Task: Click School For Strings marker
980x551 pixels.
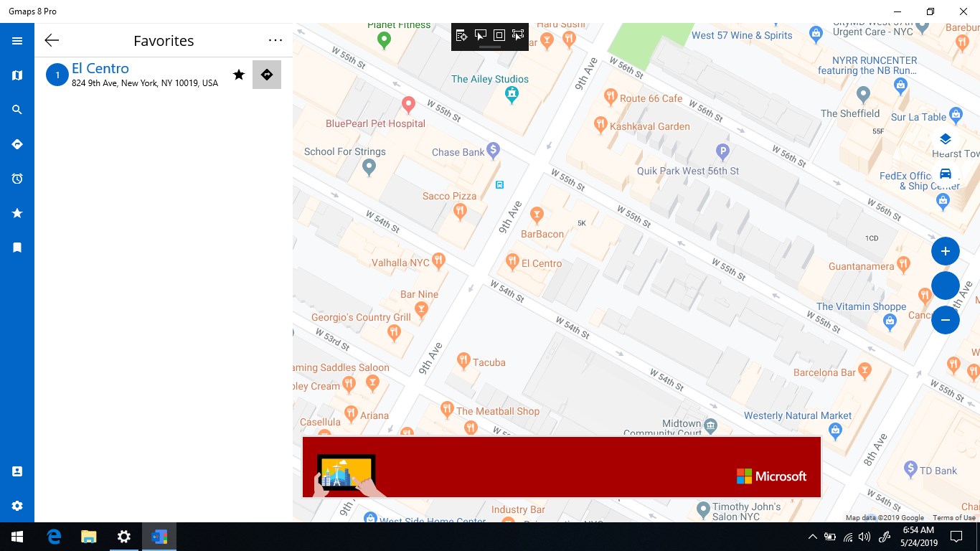Action: pyautogui.click(x=369, y=168)
